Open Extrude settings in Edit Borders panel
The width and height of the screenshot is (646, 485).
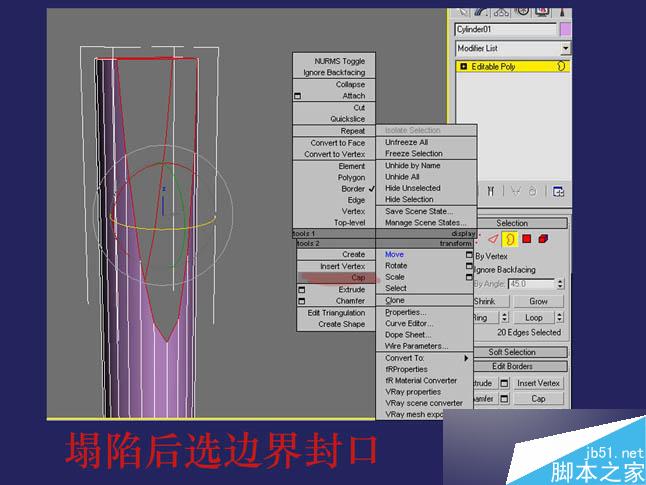tap(504, 383)
